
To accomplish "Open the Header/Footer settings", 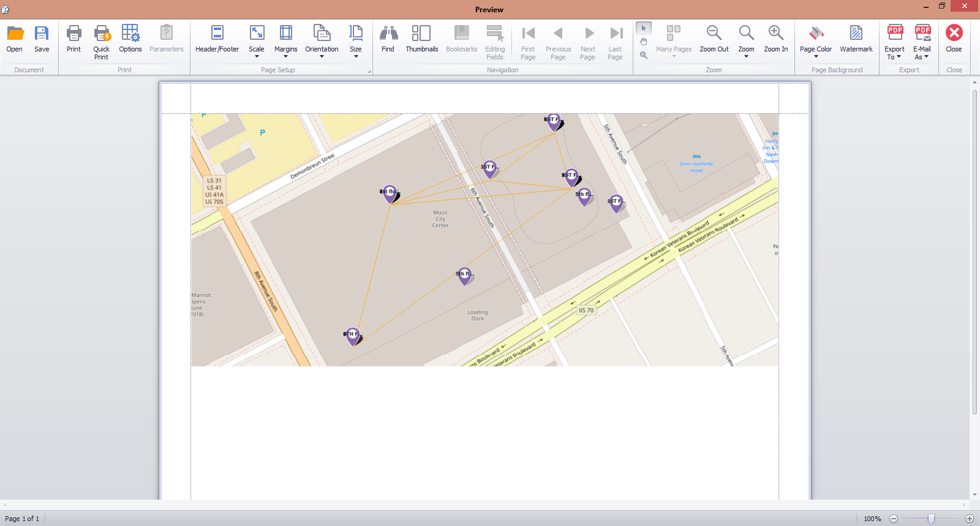I will point(217,34).
